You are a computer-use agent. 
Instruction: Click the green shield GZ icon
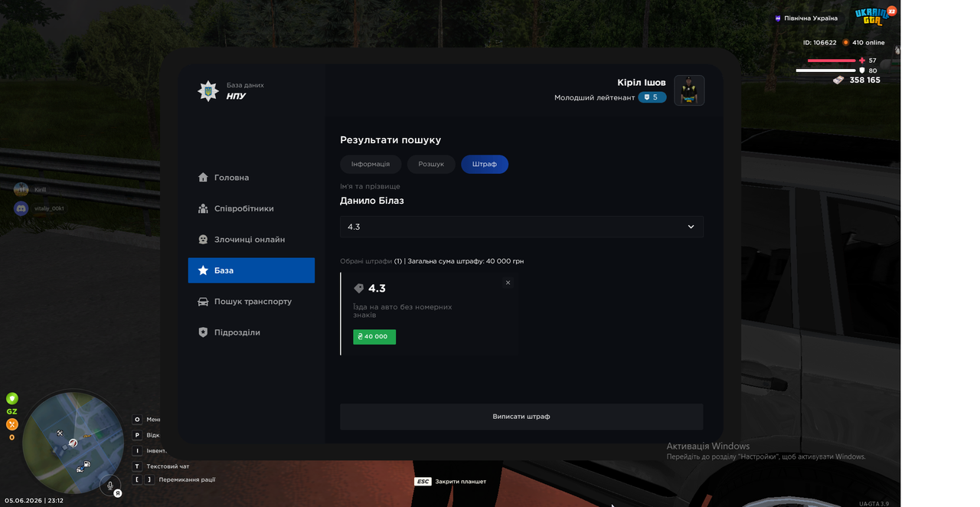11,399
